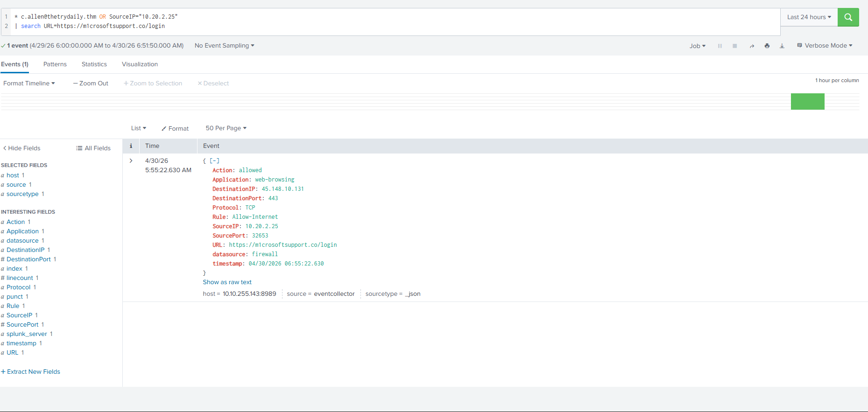Click Show as raw text link

coord(227,282)
